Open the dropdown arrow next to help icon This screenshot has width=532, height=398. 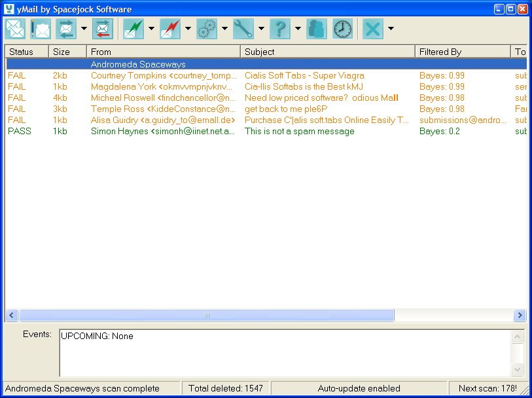point(298,29)
